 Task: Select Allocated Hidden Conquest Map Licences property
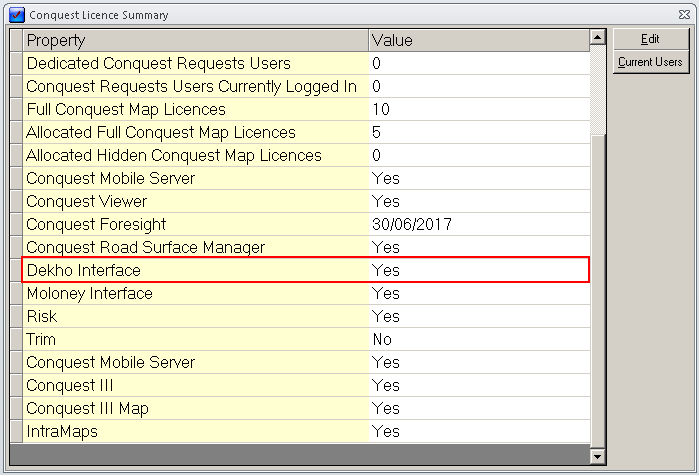196,156
